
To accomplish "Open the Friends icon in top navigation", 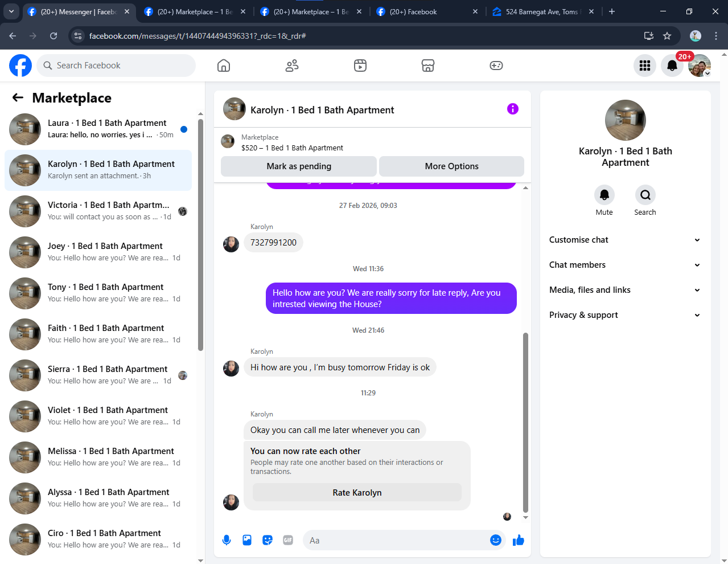I will [x=292, y=66].
